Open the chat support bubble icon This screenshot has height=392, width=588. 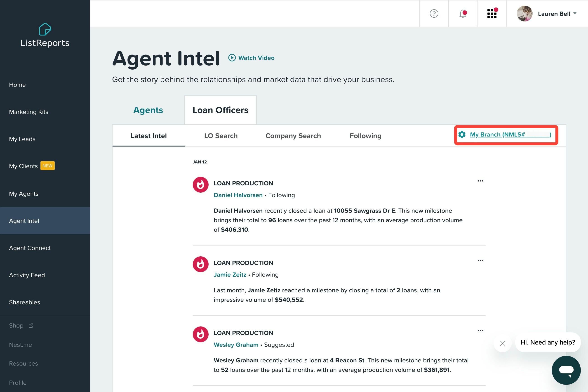[x=566, y=370]
